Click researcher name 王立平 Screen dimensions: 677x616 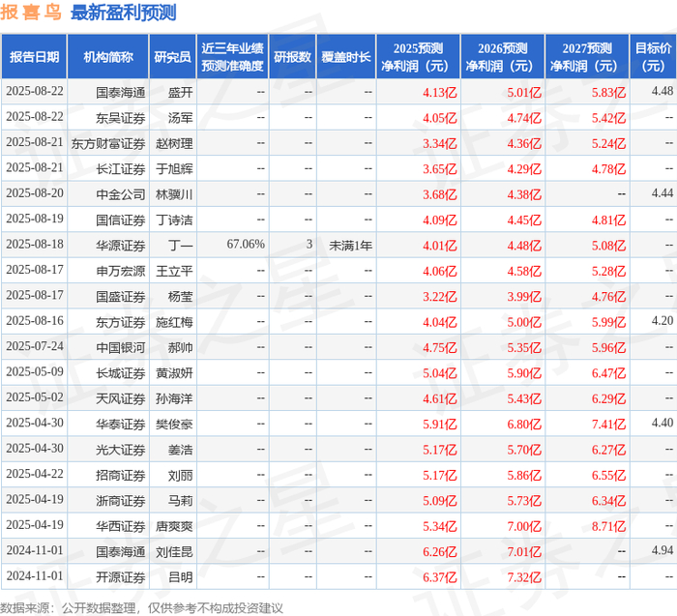coord(174,271)
